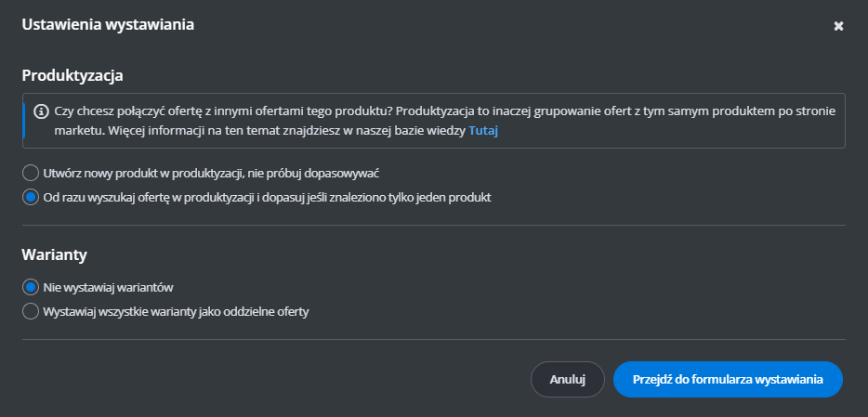
Task: Click label text 'Nie wystawiaj wariantów'
Action: [109, 287]
